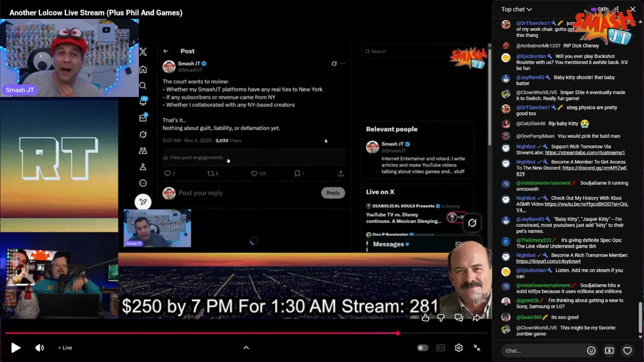Click @DrTSanchez1 username at top of chat
Viewport: 644px width, 362px height.
[533, 23]
